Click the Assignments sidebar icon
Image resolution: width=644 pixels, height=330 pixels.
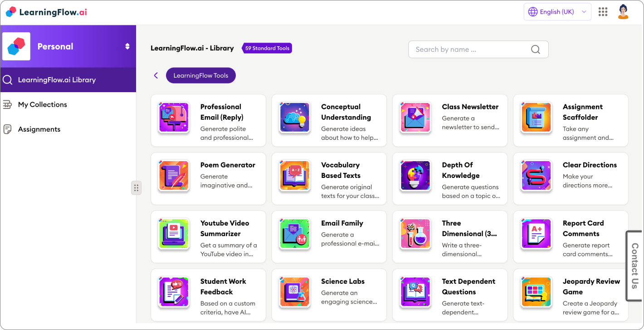pyautogui.click(x=7, y=129)
